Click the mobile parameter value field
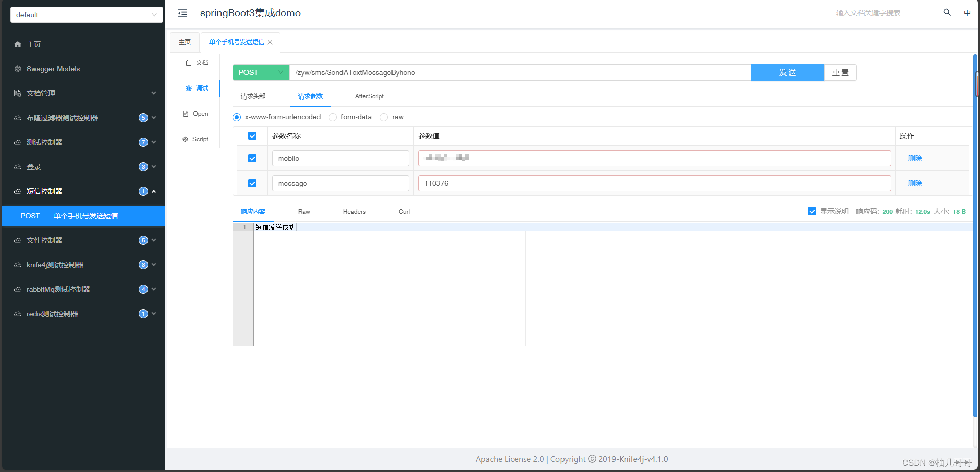 [654, 158]
